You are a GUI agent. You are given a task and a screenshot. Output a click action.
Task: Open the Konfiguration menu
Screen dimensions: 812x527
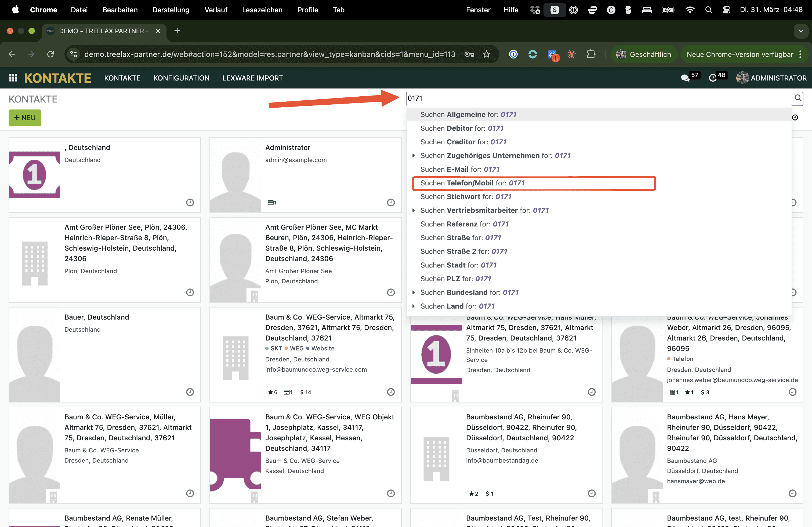point(181,78)
